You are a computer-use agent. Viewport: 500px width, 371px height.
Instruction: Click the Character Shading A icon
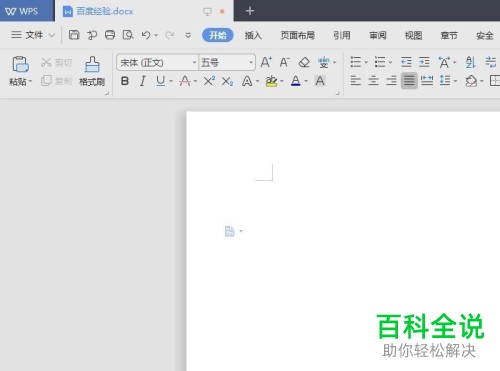coord(320,81)
